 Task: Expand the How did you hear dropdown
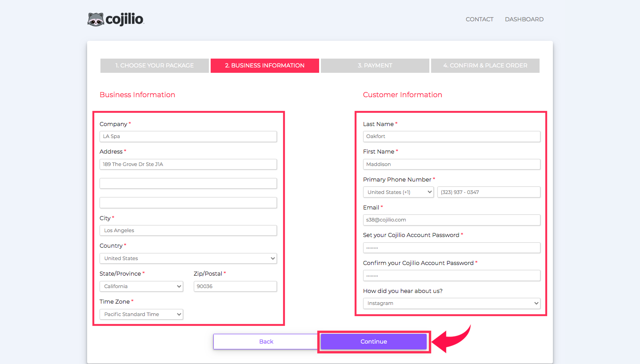click(x=452, y=303)
